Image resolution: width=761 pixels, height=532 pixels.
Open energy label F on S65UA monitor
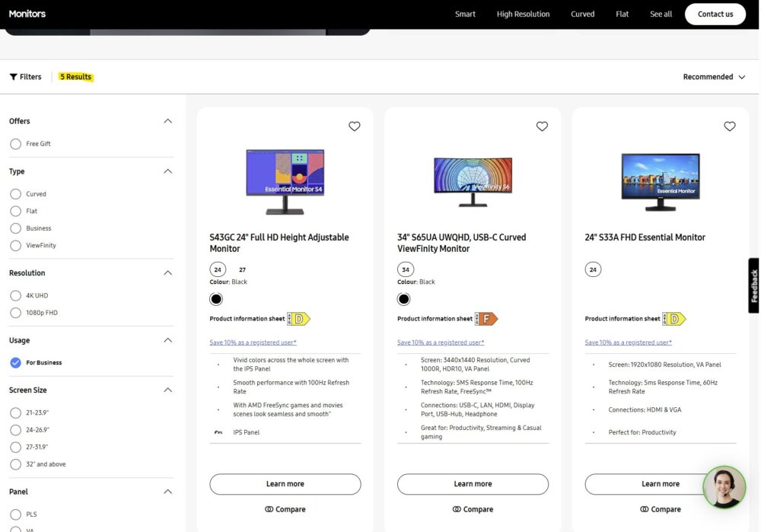(486, 319)
